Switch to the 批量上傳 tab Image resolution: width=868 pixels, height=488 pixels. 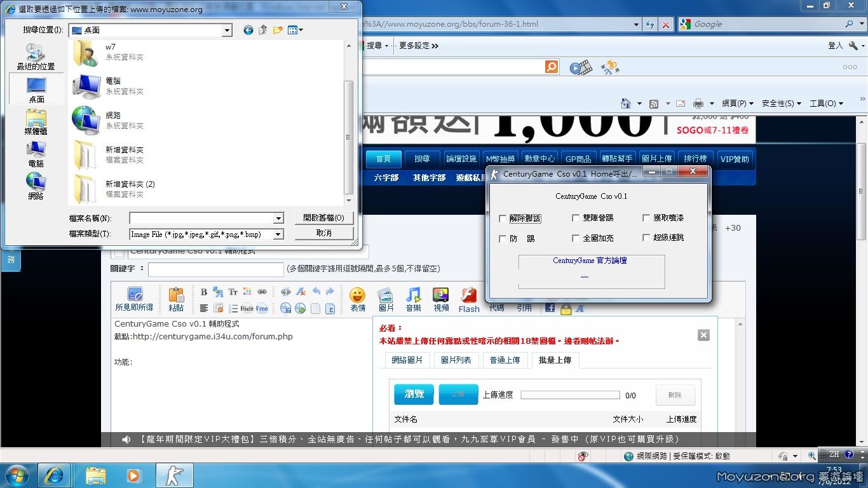[x=554, y=360]
